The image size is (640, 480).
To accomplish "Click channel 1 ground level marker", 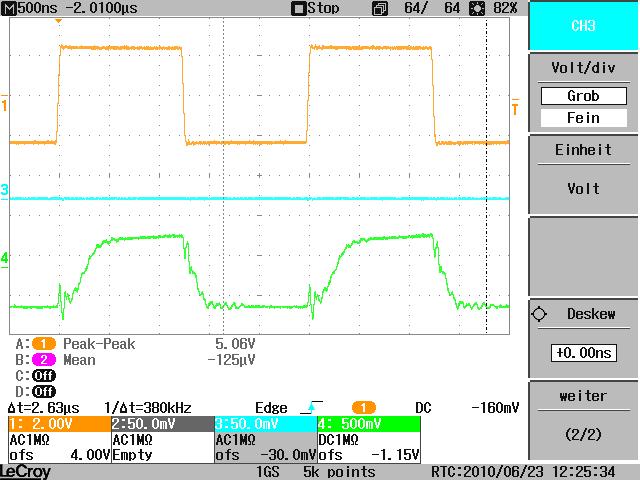I will coord(4,104).
